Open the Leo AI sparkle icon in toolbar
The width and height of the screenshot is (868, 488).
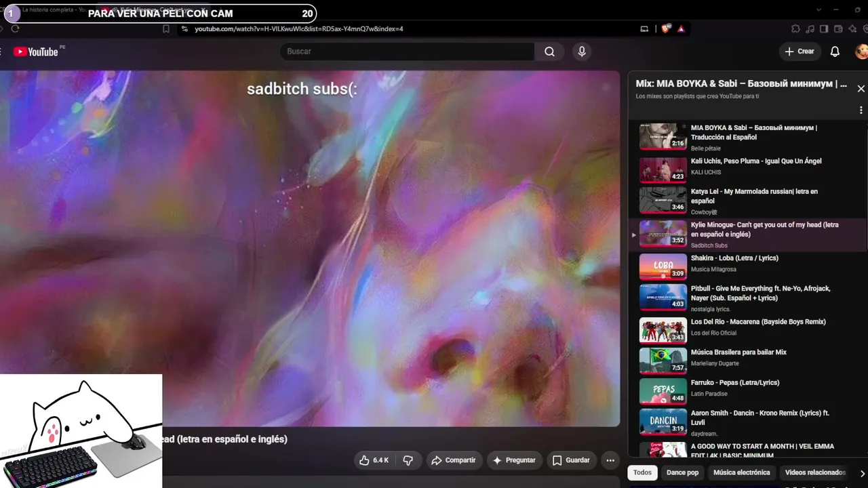pos(852,29)
